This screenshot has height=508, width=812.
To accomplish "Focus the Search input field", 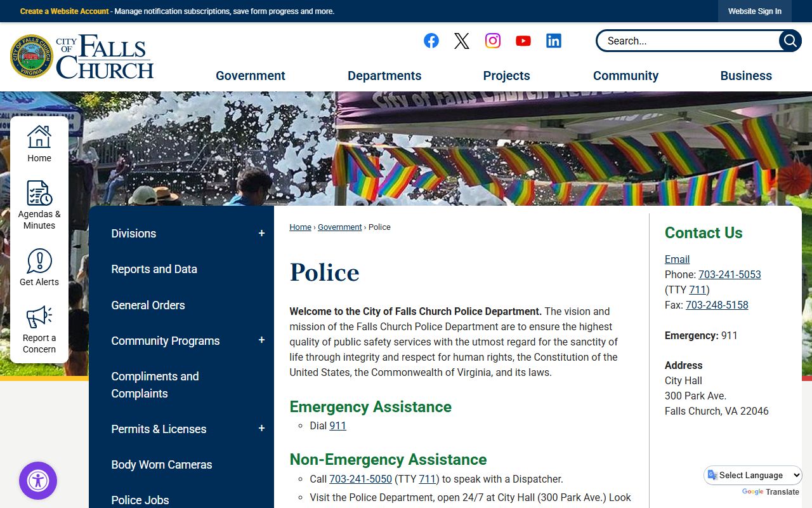I will click(x=688, y=41).
